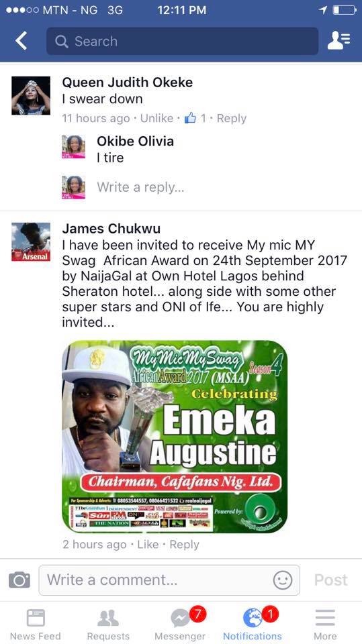362x644 pixels.
Task: Open friend Requests tab
Action: pyautogui.click(x=108, y=624)
